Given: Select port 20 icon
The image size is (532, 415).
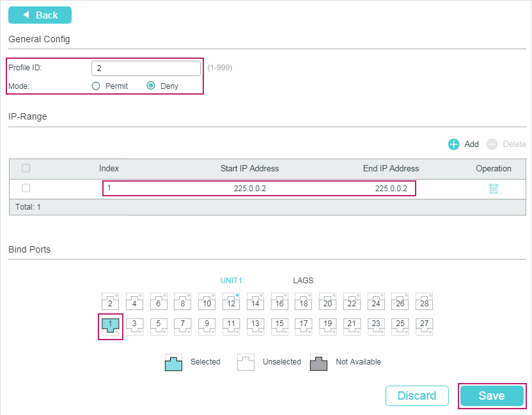Looking at the screenshot, I should (x=327, y=301).
